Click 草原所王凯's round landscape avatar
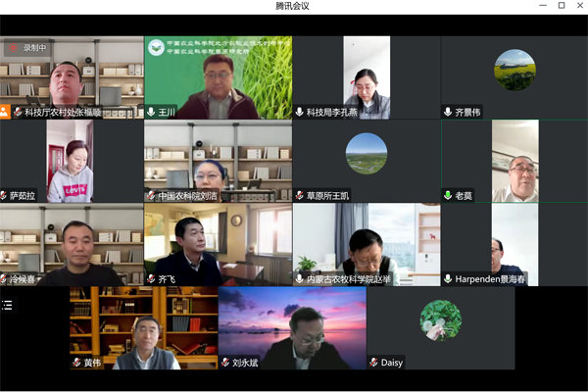This screenshot has height=392, width=588. point(367,154)
